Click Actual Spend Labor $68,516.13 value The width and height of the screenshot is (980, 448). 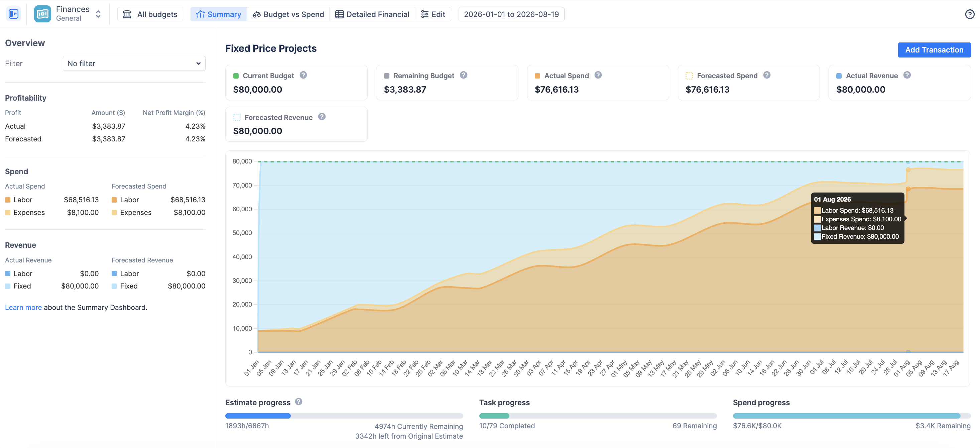click(81, 200)
